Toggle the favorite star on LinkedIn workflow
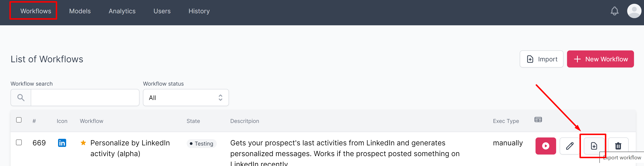644x166 pixels. [83, 143]
